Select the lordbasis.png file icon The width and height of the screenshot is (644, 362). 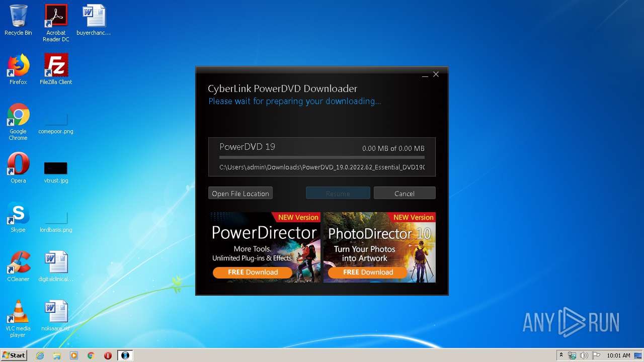(x=56, y=222)
